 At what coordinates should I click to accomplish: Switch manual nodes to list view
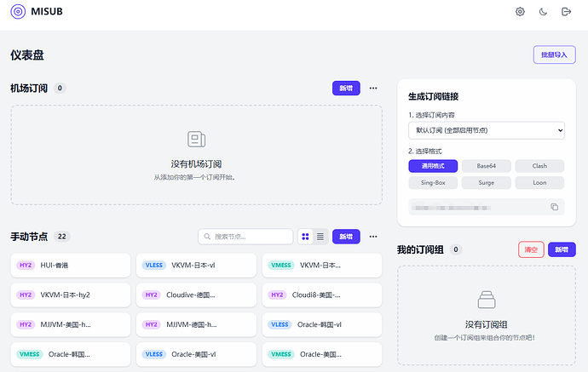320,237
